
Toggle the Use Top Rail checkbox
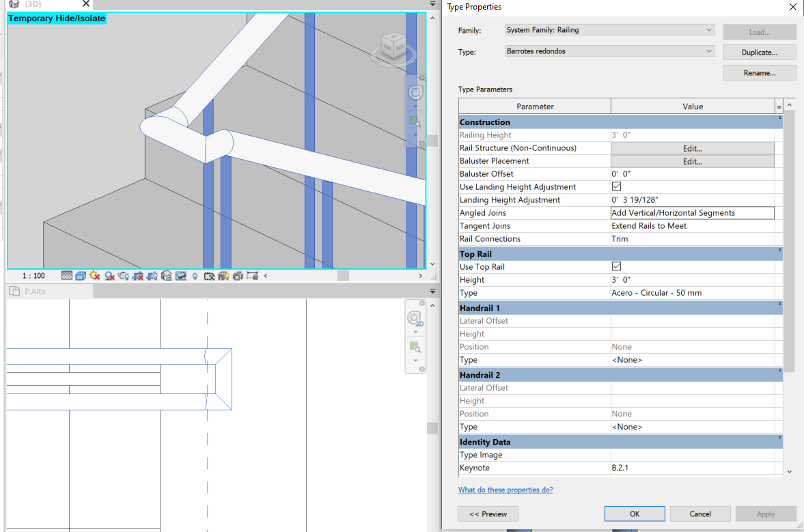click(616, 266)
